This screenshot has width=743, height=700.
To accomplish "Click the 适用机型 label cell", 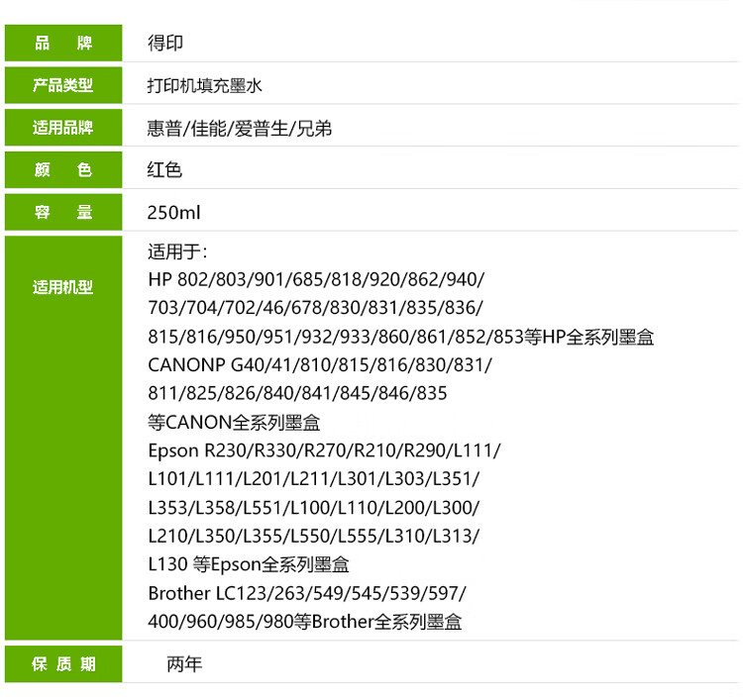I will click(63, 438).
